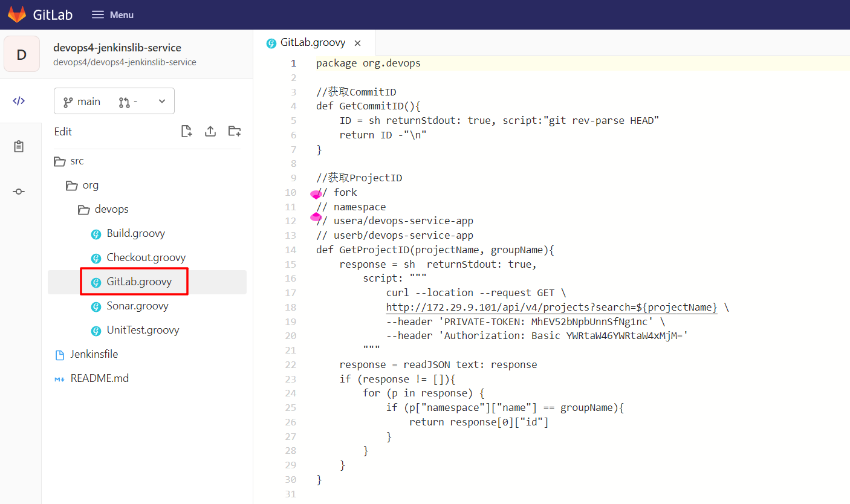Screen dimensions: 850x504
Task: Open the Review clipboard icon in sidebar
Action: (x=19, y=146)
